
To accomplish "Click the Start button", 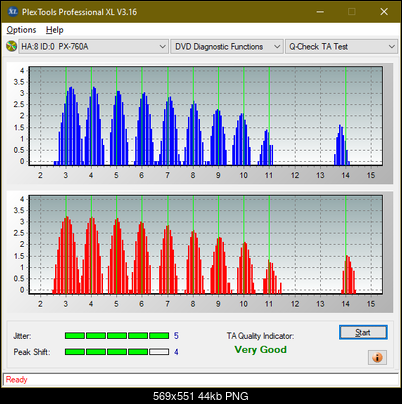I will click(x=363, y=332).
